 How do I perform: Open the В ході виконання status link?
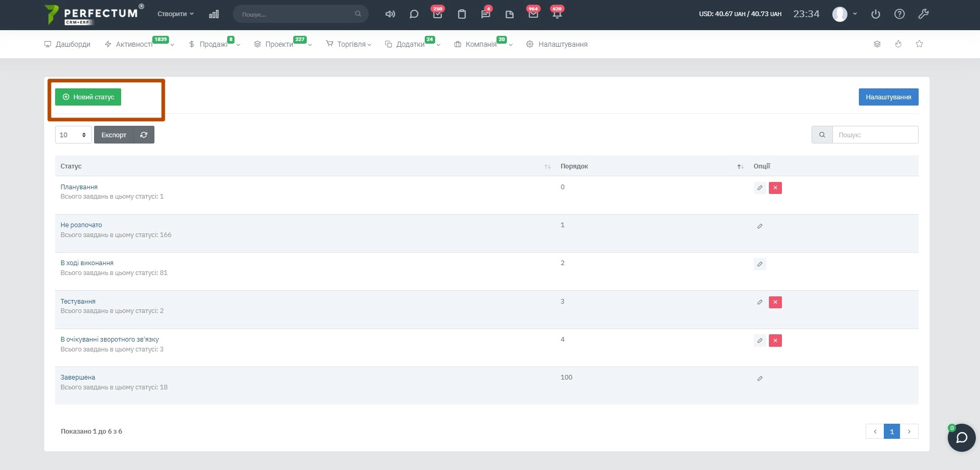coord(87,263)
